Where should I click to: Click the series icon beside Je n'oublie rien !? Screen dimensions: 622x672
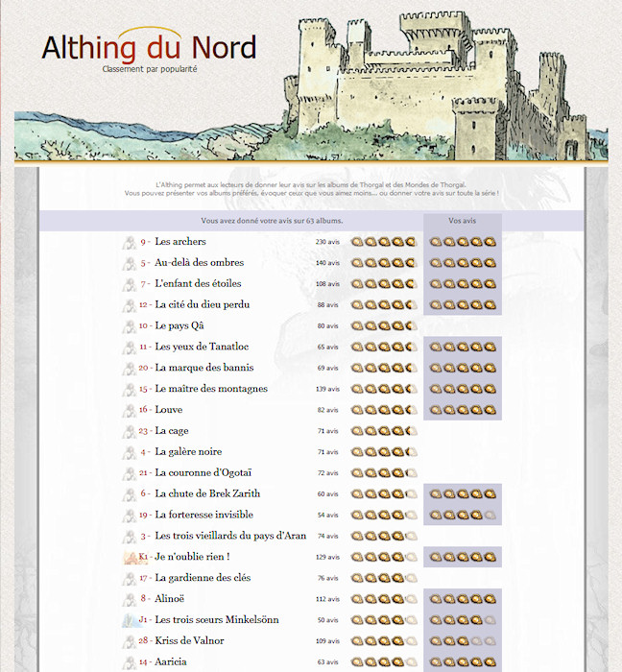pyautogui.click(x=128, y=557)
